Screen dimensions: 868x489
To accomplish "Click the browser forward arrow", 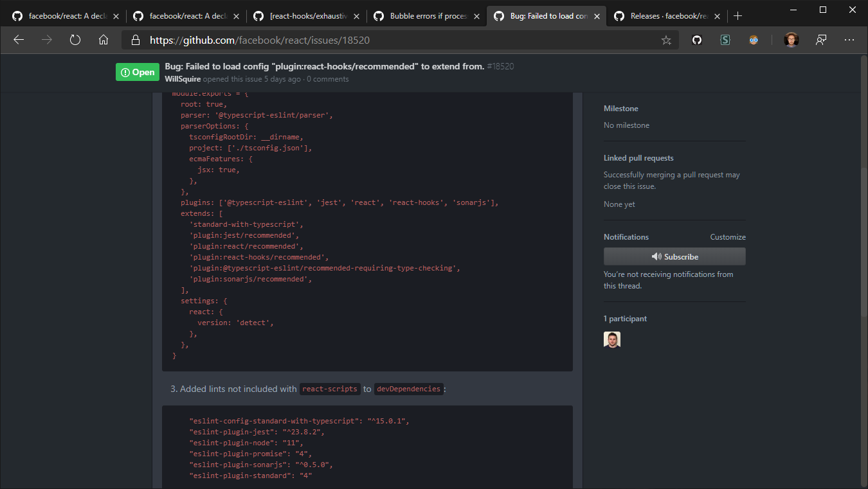I will 47,40.
